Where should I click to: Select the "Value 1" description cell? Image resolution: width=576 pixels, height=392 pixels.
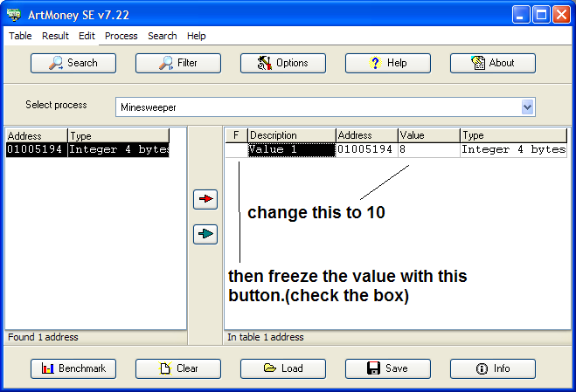tap(292, 150)
